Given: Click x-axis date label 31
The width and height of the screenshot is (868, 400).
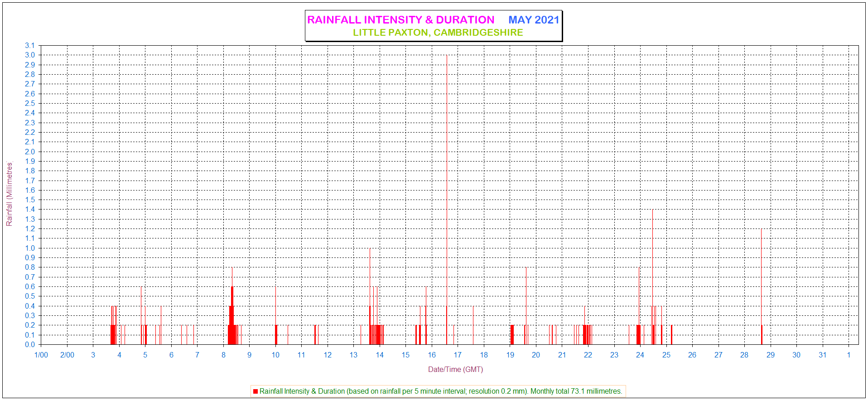Looking at the screenshot, I should click(x=823, y=355).
